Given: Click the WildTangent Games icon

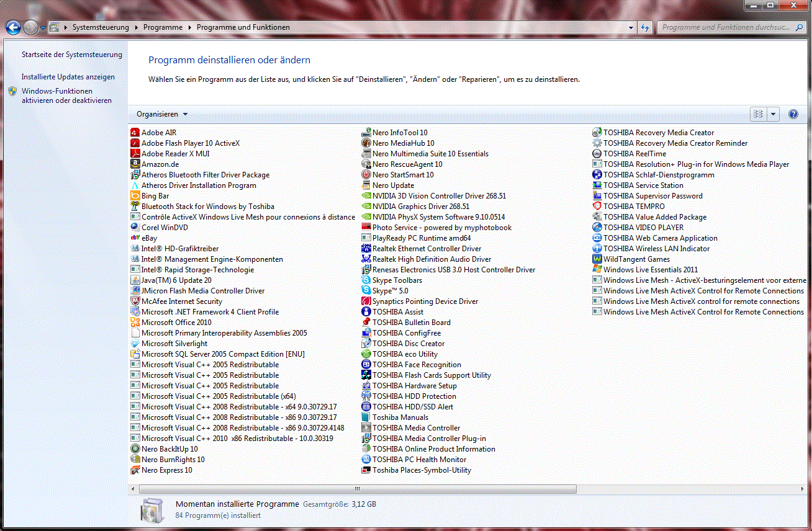Looking at the screenshot, I should (x=597, y=259).
